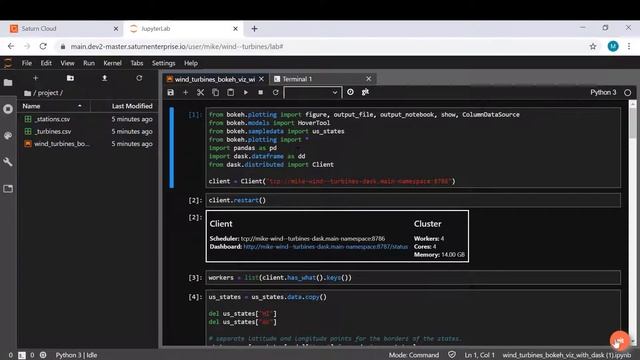Click the git icon in notebook toolbar
Viewport: 640px width, 360px height.
click(x=365, y=92)
